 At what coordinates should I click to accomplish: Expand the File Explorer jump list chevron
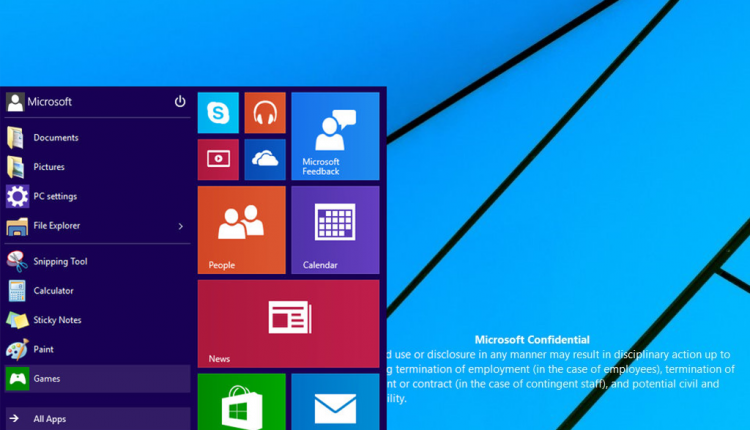pos(181,226)
